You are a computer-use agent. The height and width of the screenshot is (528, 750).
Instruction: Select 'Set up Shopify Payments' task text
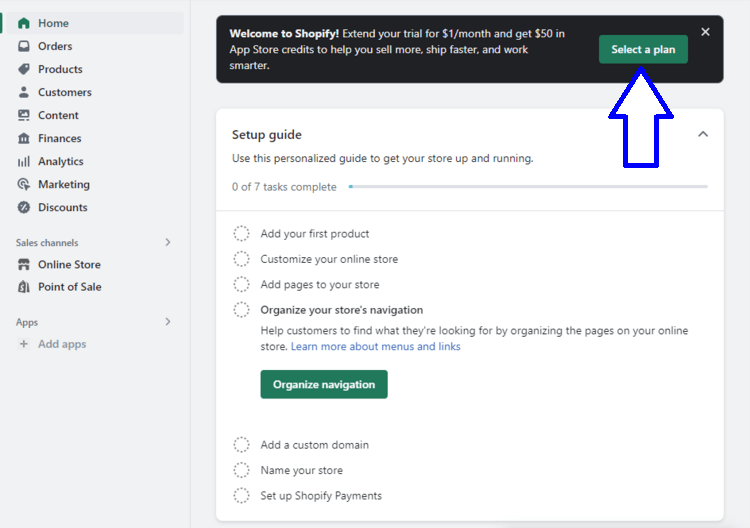(321, 495)
